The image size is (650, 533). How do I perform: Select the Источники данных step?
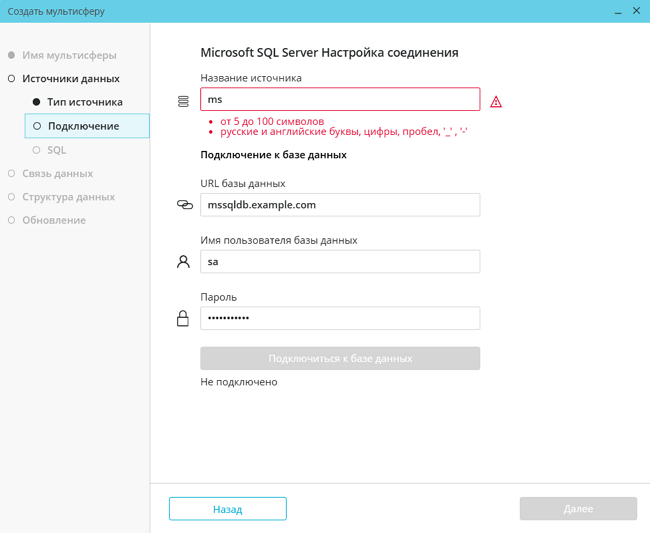(70, 78)
